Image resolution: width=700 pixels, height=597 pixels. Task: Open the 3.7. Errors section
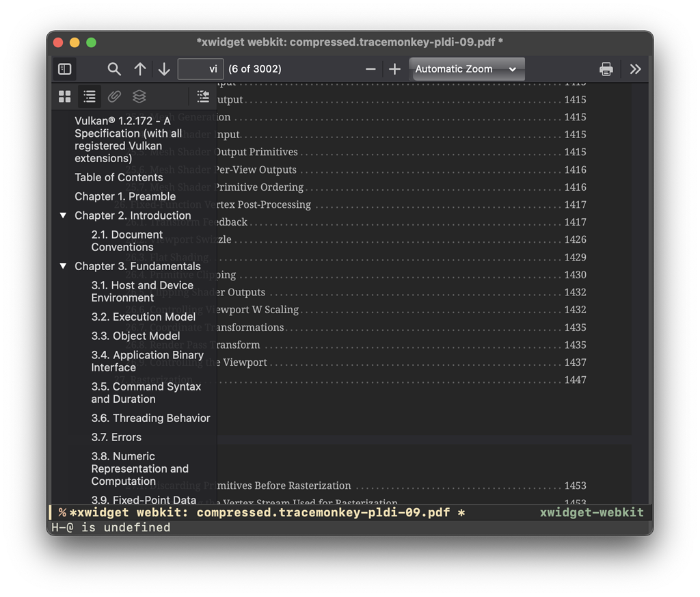[x=116, y=437]
